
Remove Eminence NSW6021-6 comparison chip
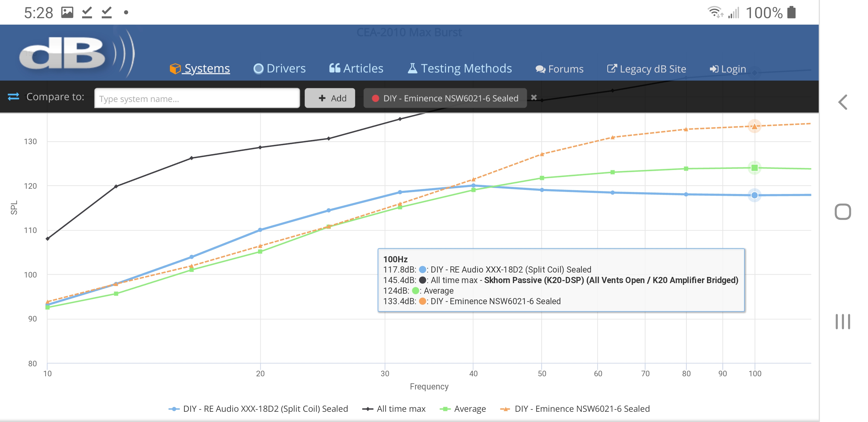pos(534,98)
